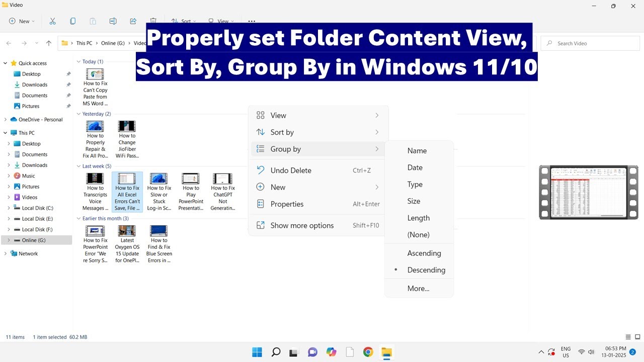644x362 pixels.
Task: Open the blank document app on taskbar
Action: coord(349,352)
